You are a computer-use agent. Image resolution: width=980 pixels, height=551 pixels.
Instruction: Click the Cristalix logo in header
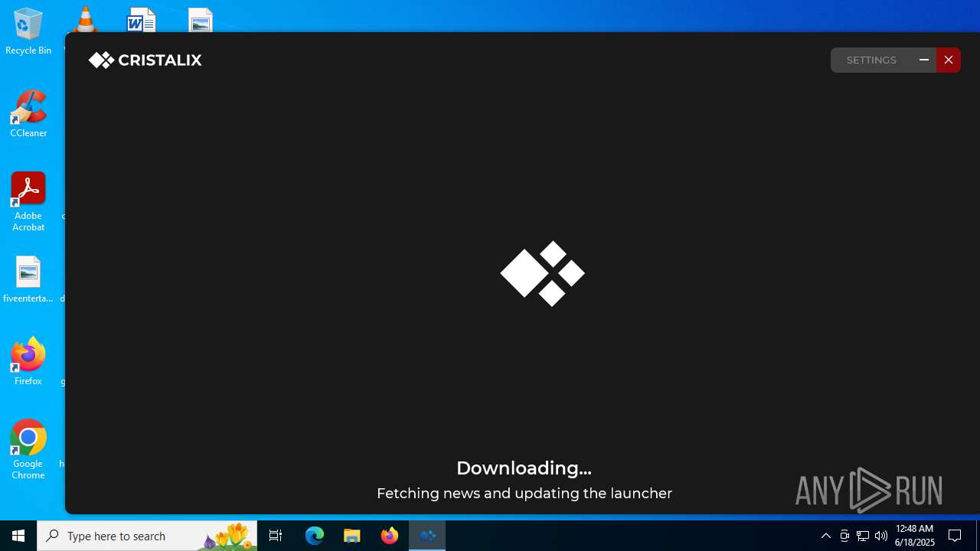point(145,60)
